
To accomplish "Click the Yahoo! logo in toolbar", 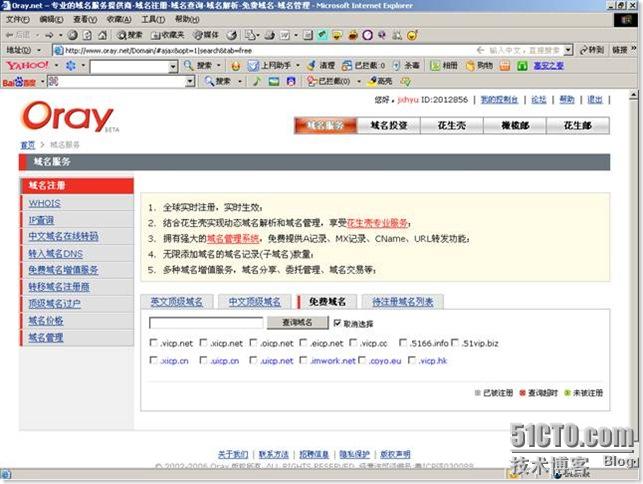I will pos(27,65).
